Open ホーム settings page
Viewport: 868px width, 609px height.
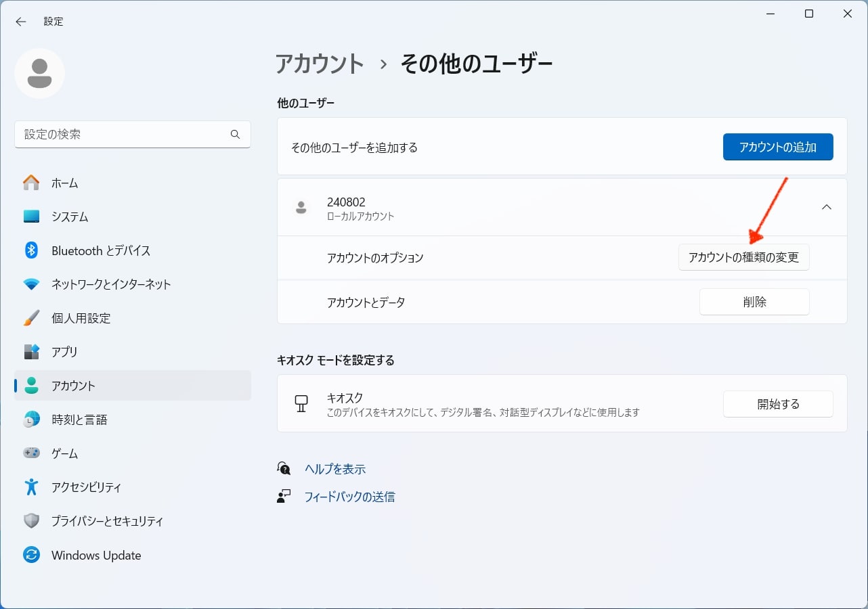pyautogui.click(x=133, y=183)
